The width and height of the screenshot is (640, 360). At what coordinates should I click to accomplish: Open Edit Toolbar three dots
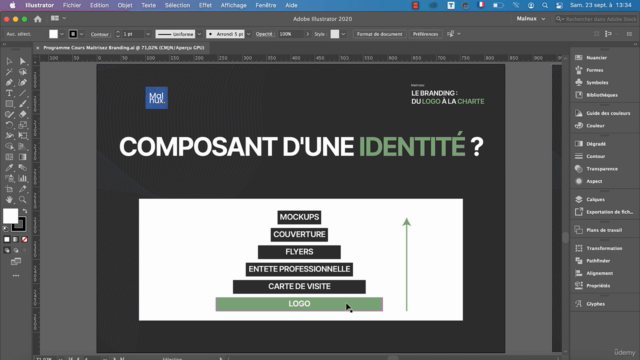[16, 276]
